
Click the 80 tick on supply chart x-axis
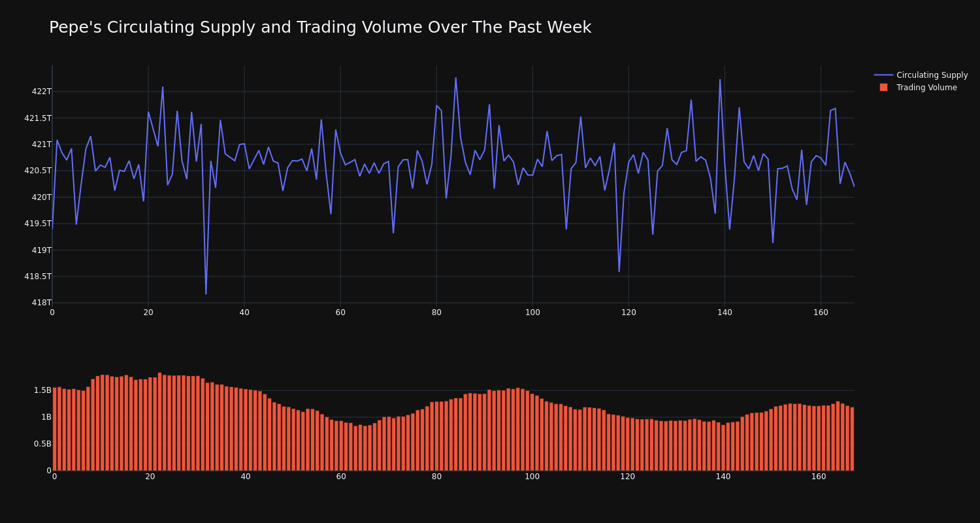point(436,312)
